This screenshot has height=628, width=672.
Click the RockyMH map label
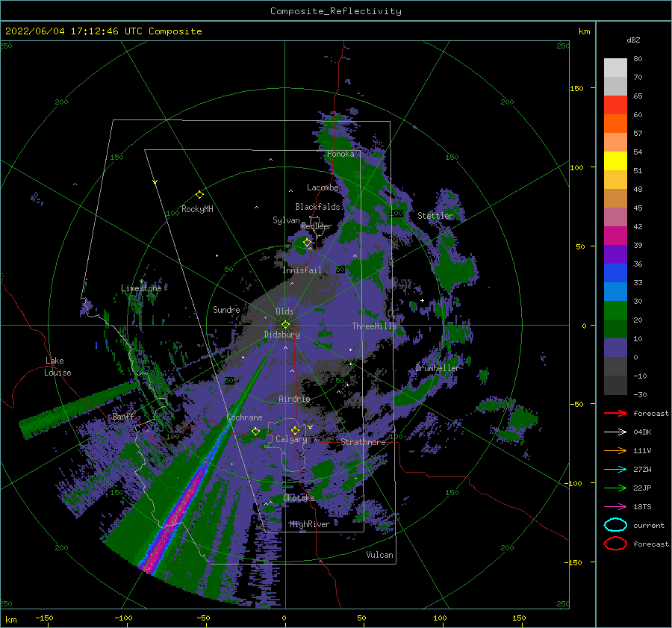click(x=197, y=209)
